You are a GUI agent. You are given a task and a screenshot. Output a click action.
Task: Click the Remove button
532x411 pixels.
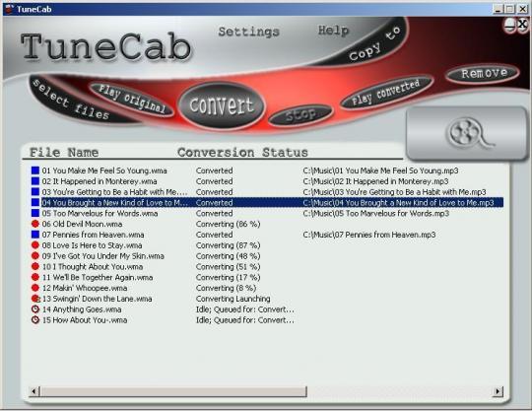(x=483, y=73)
